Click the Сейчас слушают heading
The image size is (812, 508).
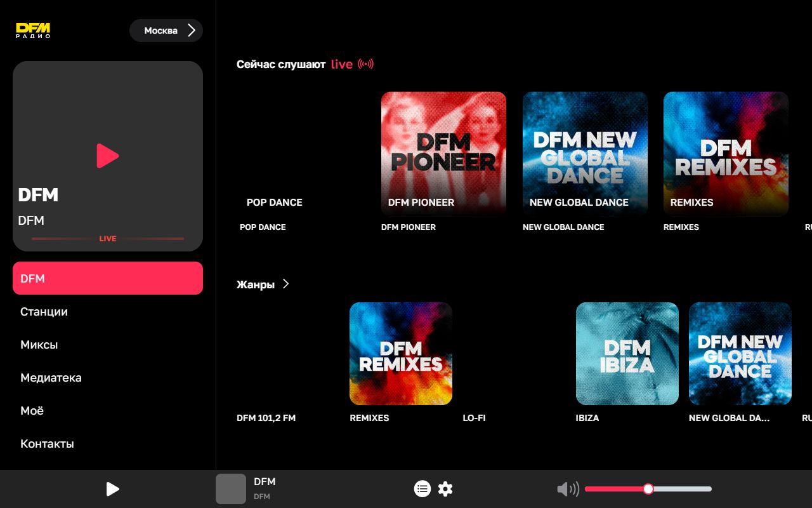pyautogui.click(x=281, y=64)
